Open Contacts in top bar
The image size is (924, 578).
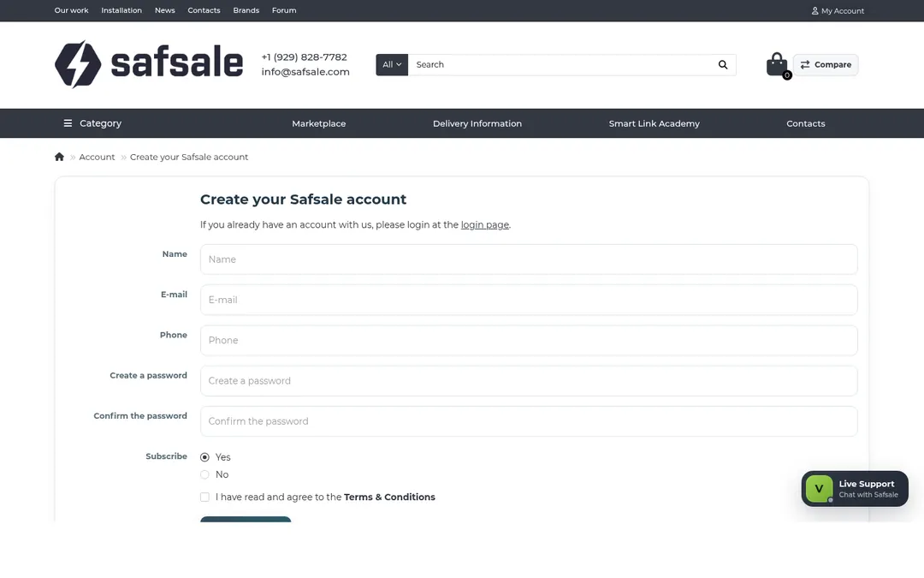pos(204,10)
